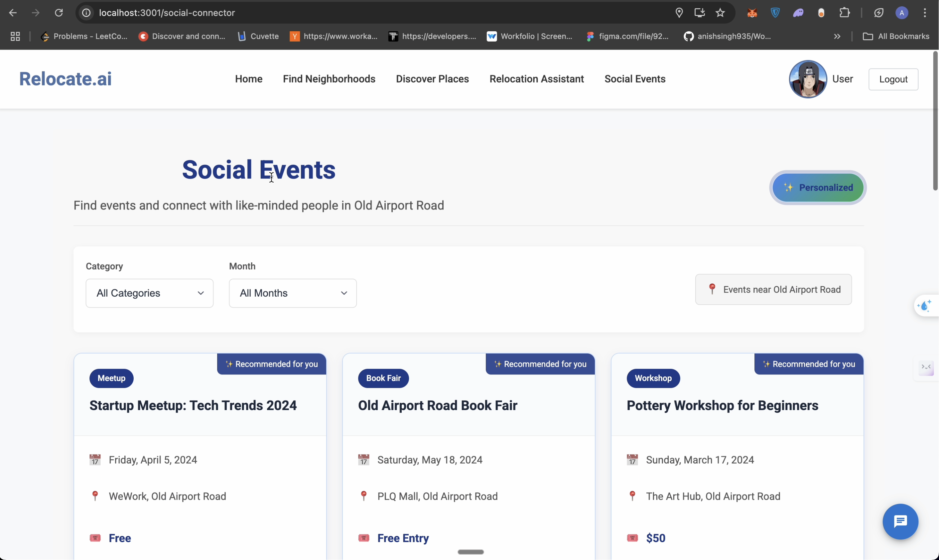Open Old Airport Road Book Fair title
Image resolution: width=939 pixels, height=560 pixels.
437,406
